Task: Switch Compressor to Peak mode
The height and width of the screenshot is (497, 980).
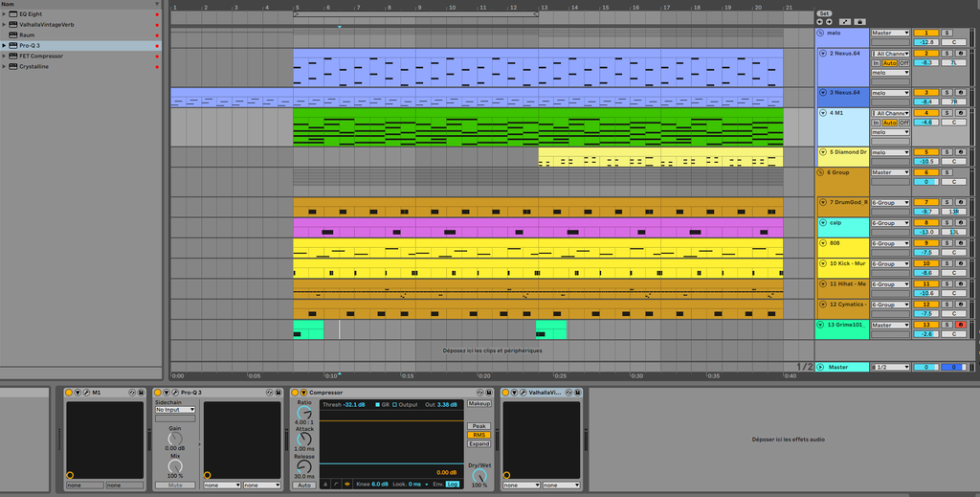Action: coord(479,426)
